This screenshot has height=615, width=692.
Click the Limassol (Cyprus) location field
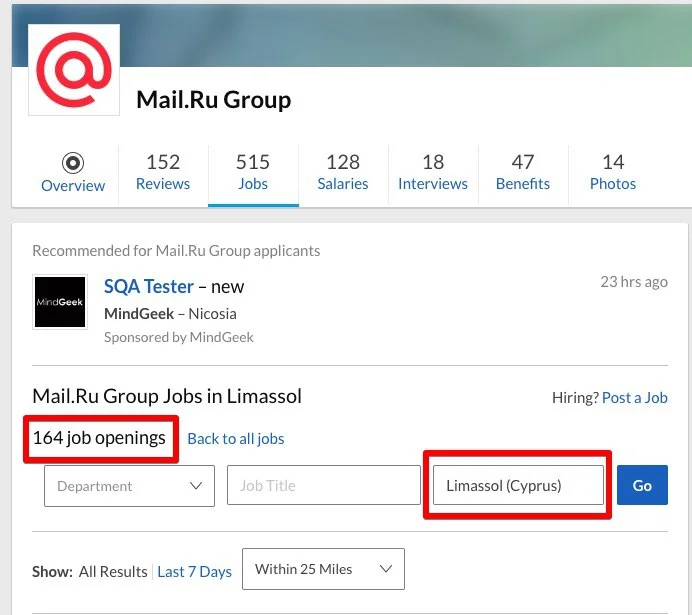pyautogui.click(x=518, y=486)
